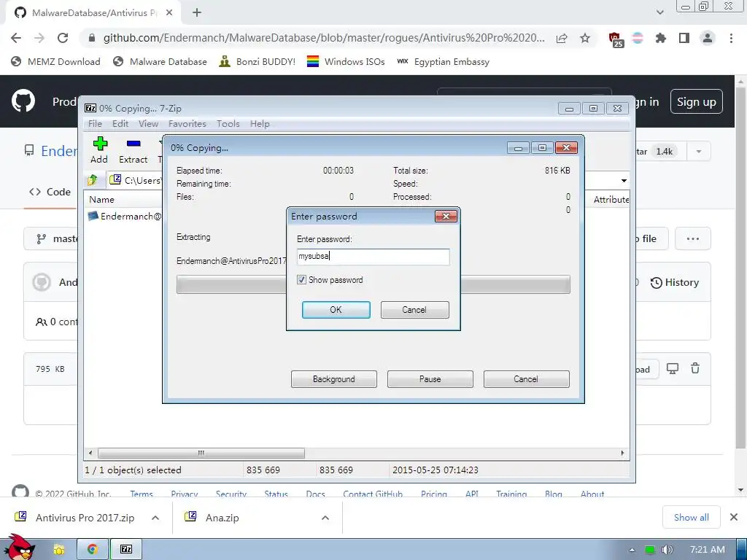Select the GitHub Code tab
The image size is (747, 560).
click(x=50, y=192)
